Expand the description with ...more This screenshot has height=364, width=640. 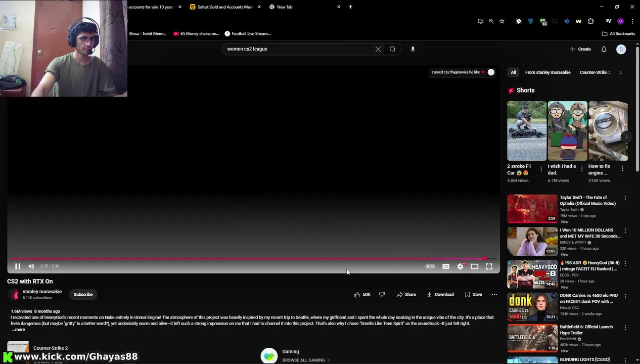pos(18,330)
